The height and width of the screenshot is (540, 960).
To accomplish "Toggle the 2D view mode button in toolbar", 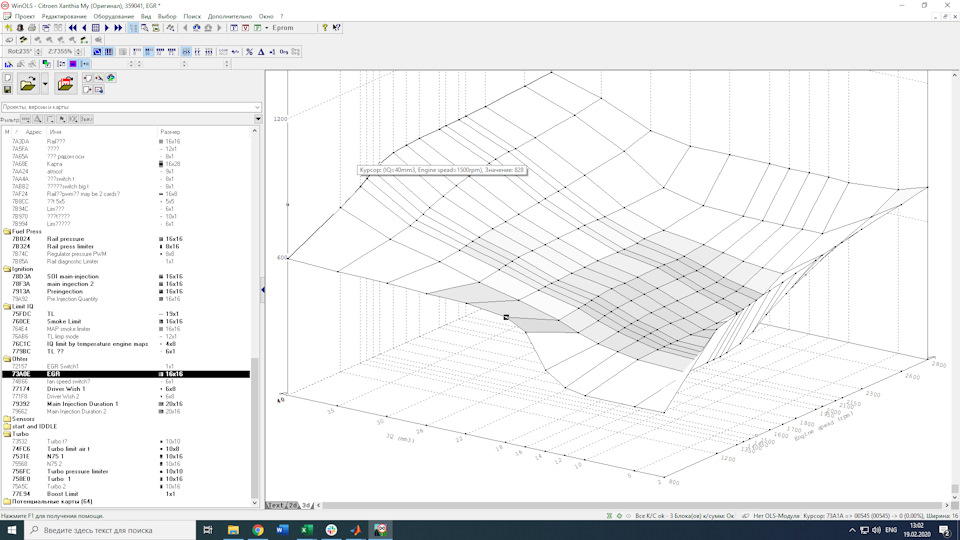I will point(97,52).
